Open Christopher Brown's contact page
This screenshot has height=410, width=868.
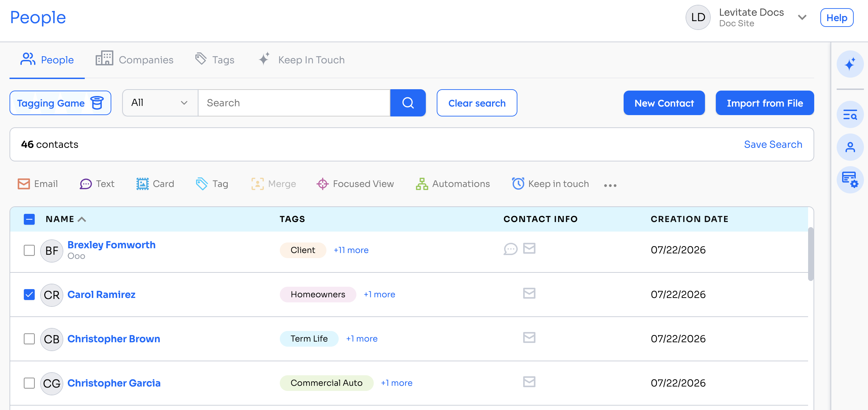114,339
